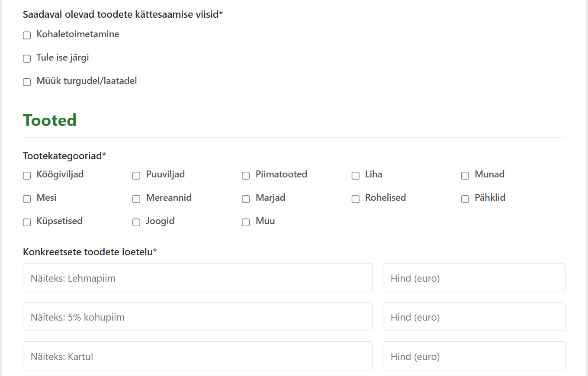The width and height of the screenshot is (588, 376).
Task: Tick the Mereannid category
Action: [x=136, y=199]
